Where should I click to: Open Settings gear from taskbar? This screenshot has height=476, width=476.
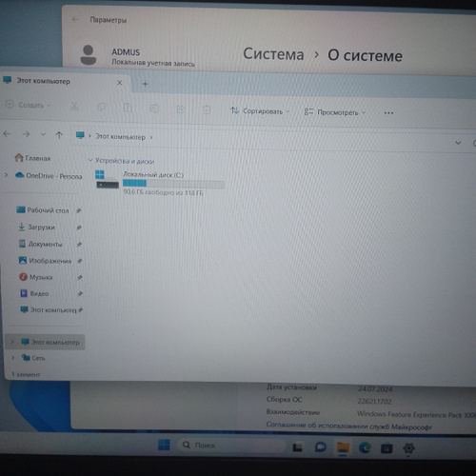408,448
